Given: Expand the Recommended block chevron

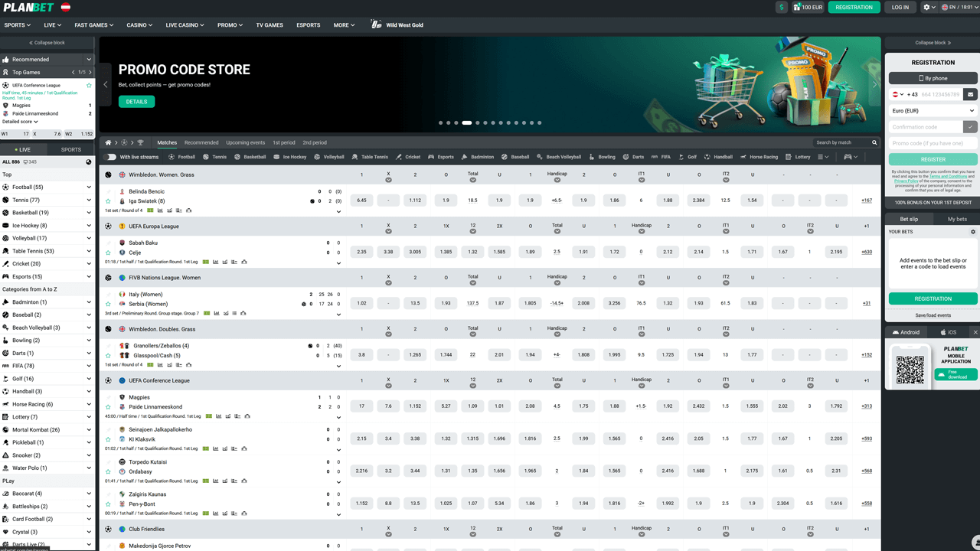Looking at the screenshot, I should (89, 59).
